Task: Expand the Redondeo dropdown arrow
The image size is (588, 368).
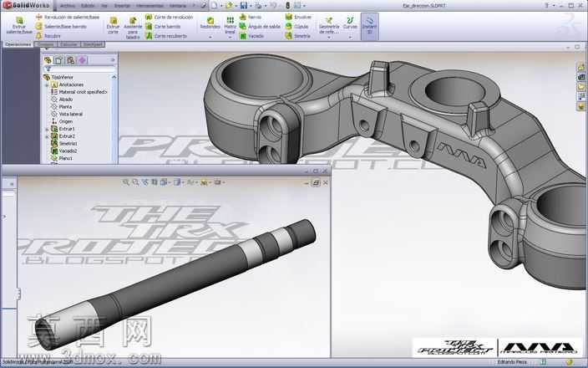Action: [x=210, y=37]
